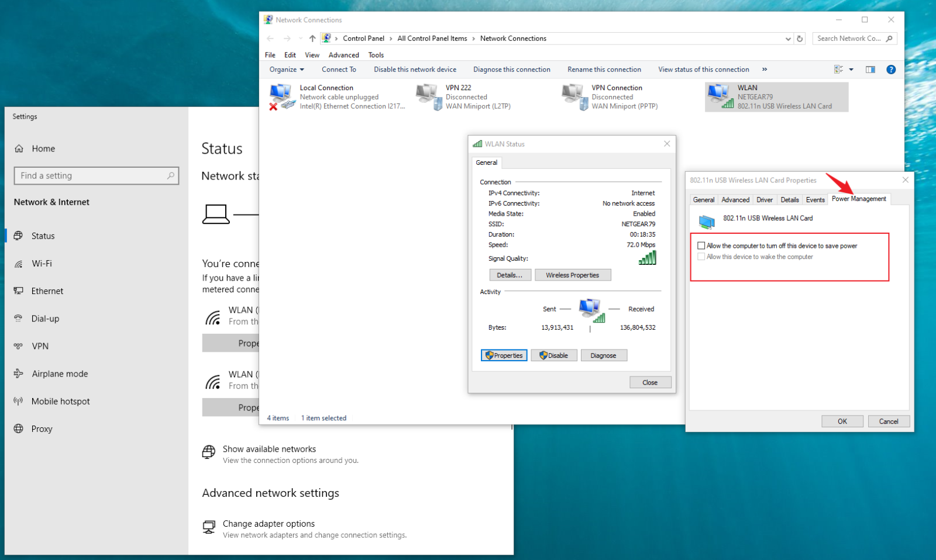Open the WLAN NETGEAR79 adapter icon
Viewport: 936px width, 560px height.
click(718, 95)
